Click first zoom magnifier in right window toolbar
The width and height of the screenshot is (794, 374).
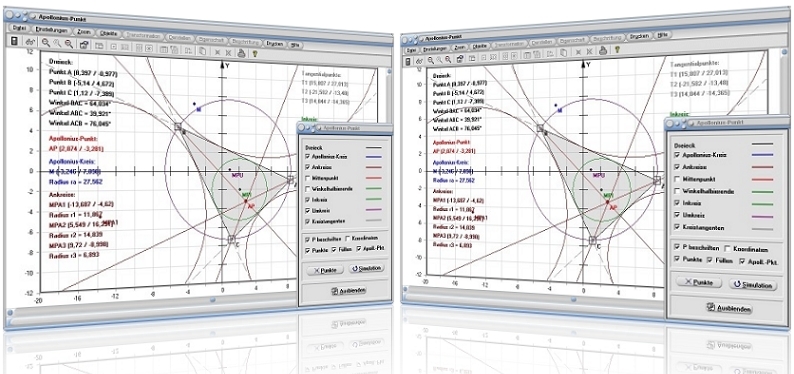431,60
